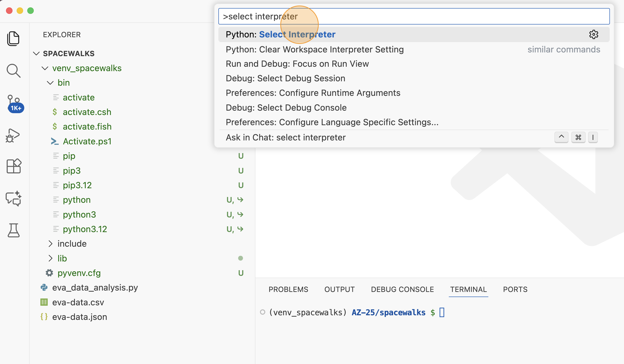Switch to the PROBLEMS tab

pos(288,289)
